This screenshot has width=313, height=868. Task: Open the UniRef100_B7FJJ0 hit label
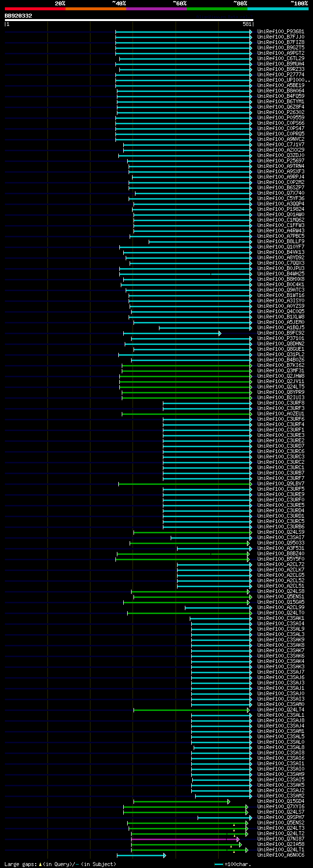[281, 37]
